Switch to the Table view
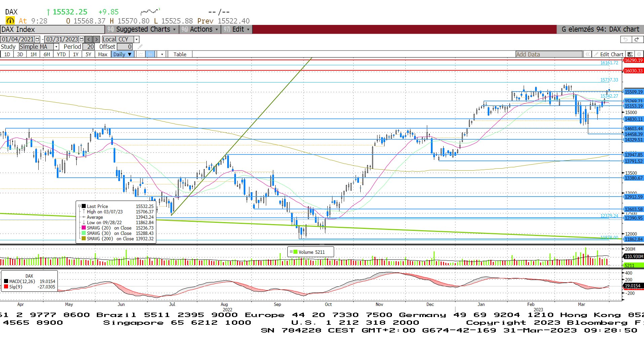The image size is (644, 349). click(x=180, y=54)
